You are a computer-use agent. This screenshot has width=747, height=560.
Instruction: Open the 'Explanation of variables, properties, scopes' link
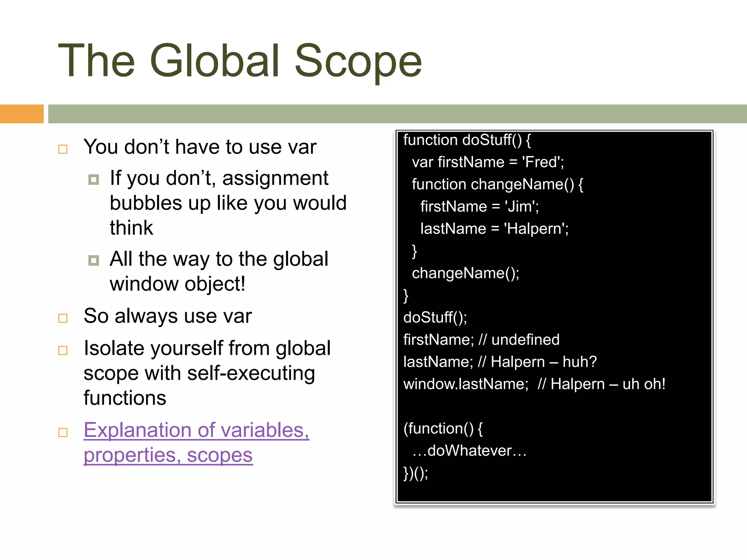point(196,430)
